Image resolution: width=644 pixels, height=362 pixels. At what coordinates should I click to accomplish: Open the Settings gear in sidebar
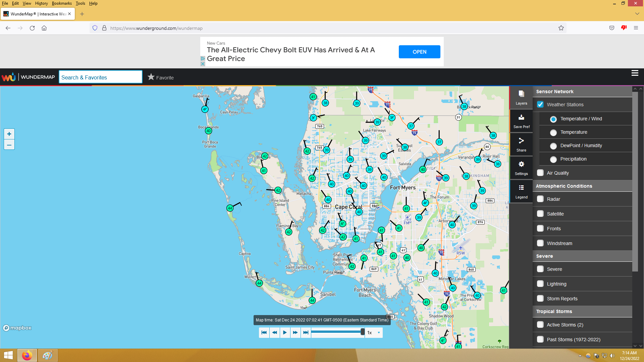pos(521,168)
